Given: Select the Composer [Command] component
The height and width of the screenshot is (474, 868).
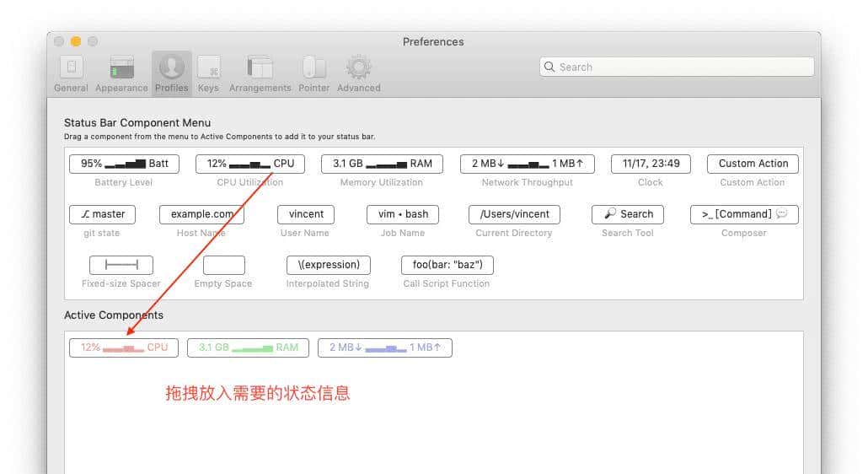Looking at the screenshot, I should pos(745,214).
